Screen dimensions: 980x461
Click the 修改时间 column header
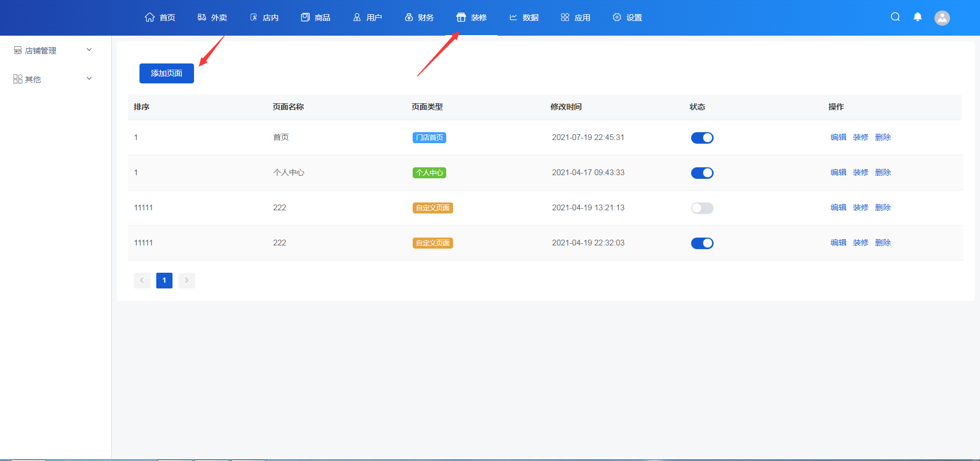tap(566, 107)
